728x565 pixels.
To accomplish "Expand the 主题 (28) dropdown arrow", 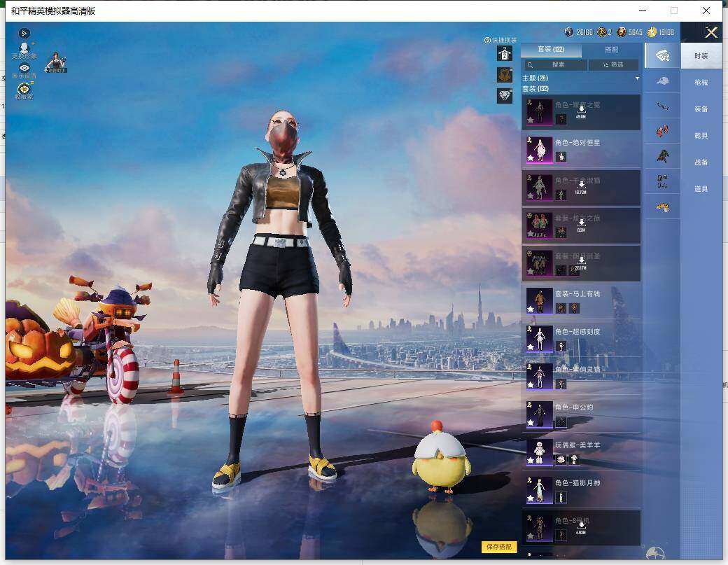I will click(x=637, y=78).
